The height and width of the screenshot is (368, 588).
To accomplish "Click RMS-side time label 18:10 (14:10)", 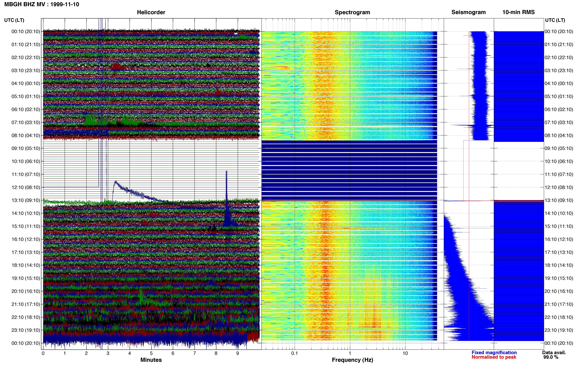I will (x=559, y=265).
